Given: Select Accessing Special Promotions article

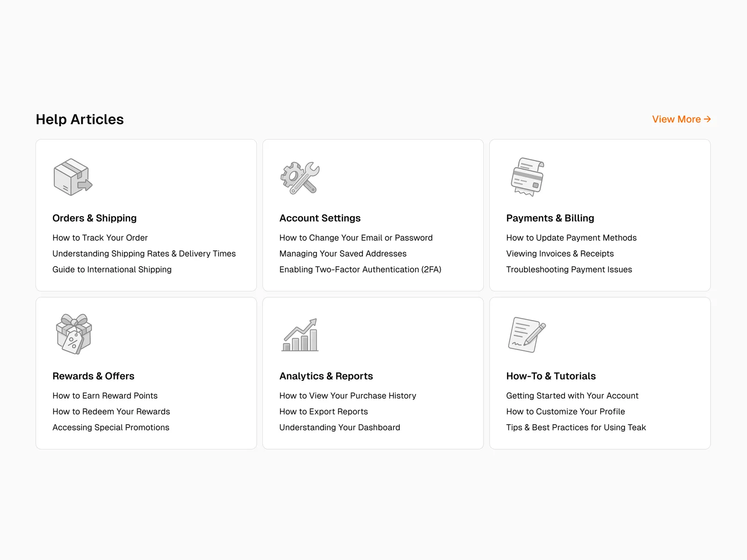Looking at the screenshot, I should [x=111, y=427].
